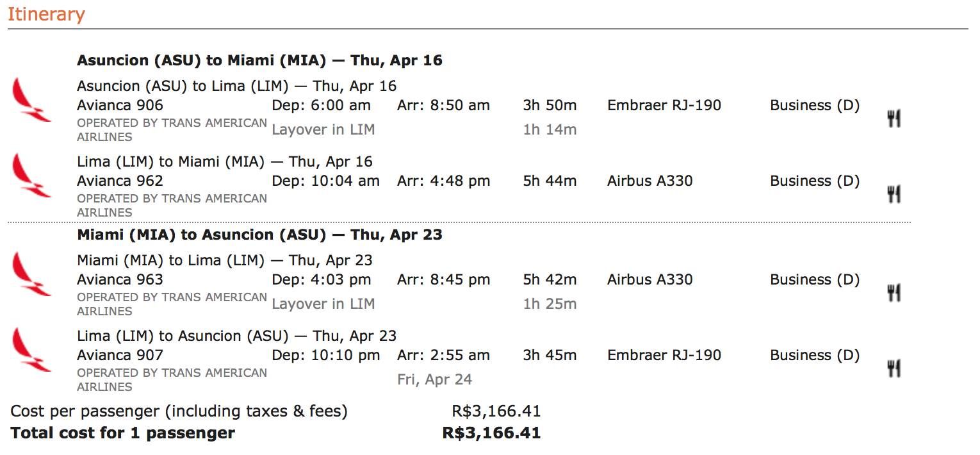Click the Asuncion to Miami Apr 16 header
This screenshot has width=980, height=455.
[259, 60]
